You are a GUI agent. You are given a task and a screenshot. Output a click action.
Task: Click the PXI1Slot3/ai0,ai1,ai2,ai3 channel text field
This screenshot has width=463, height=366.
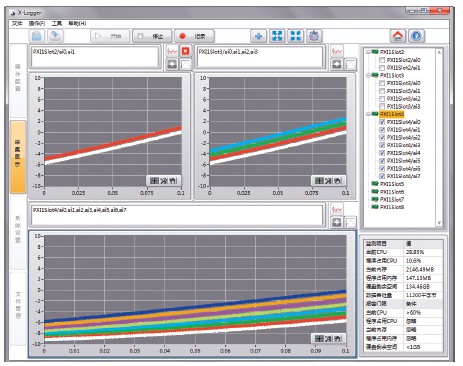point(260,57)
